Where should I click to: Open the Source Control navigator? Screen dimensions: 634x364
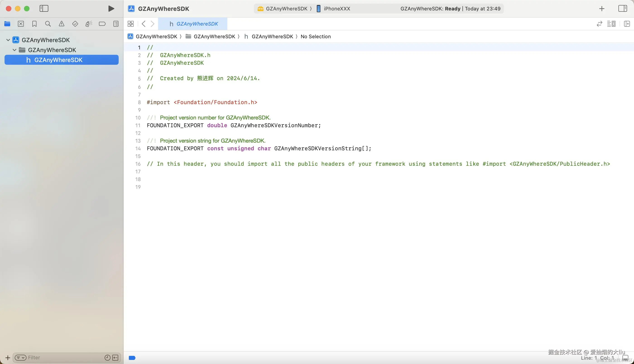21,24
